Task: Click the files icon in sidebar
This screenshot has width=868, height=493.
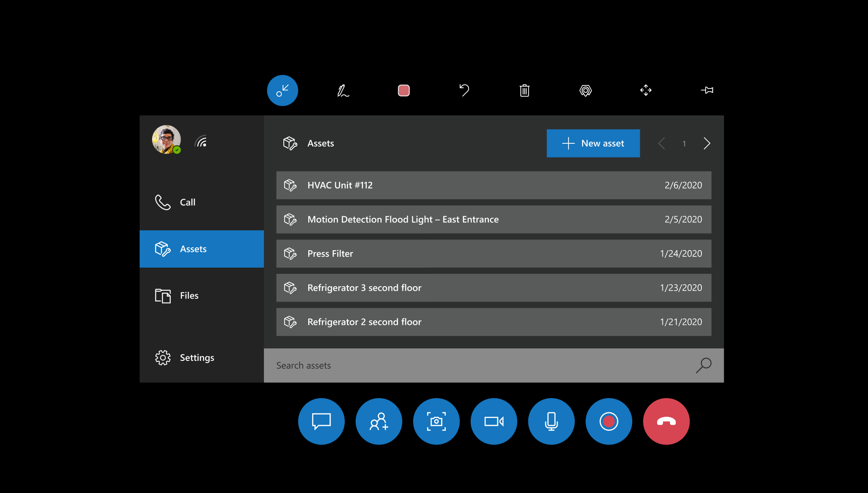Action: coord(163,295)
